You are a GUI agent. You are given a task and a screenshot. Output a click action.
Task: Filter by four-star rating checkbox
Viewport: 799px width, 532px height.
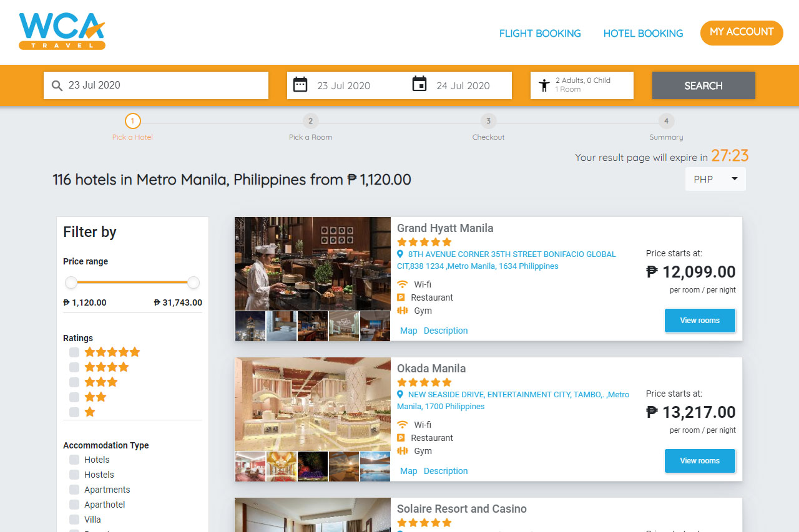(x=74, y=367)
